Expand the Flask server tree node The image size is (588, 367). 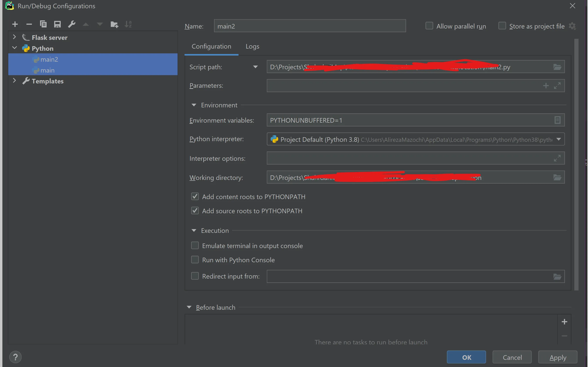(14, 37)
